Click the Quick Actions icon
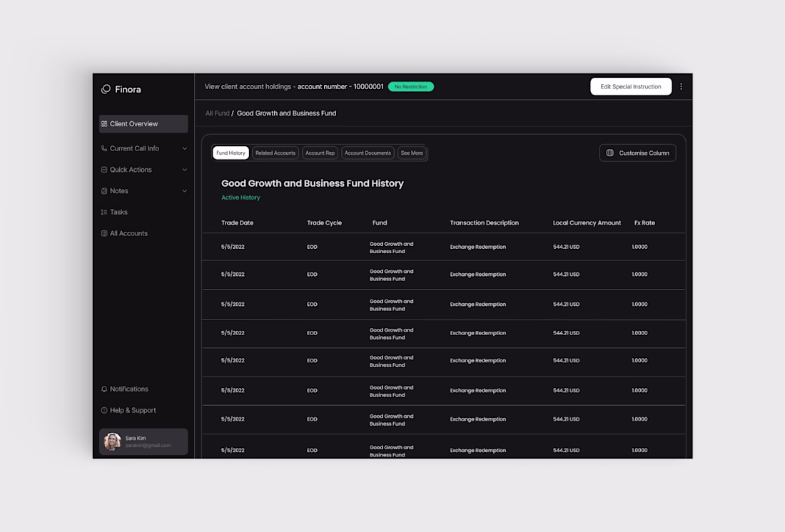 (x=104, y=170)
